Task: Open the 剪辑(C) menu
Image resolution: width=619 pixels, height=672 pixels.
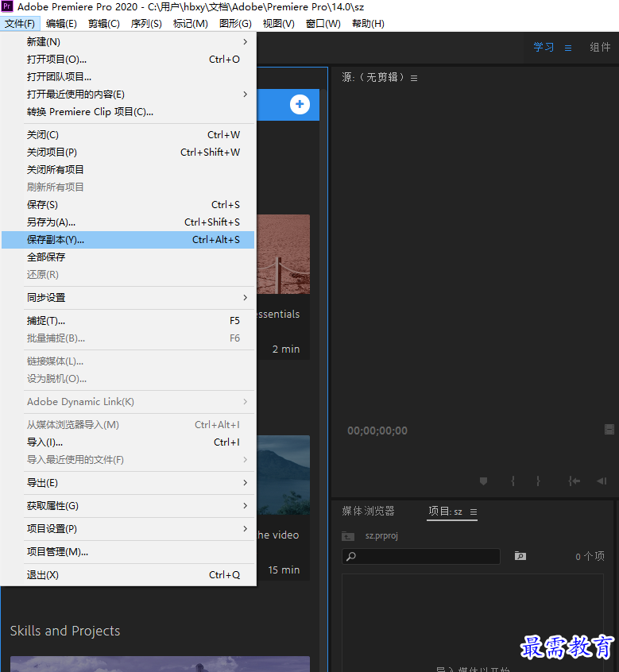Action: pyautogui.click(x=104, y=24)
